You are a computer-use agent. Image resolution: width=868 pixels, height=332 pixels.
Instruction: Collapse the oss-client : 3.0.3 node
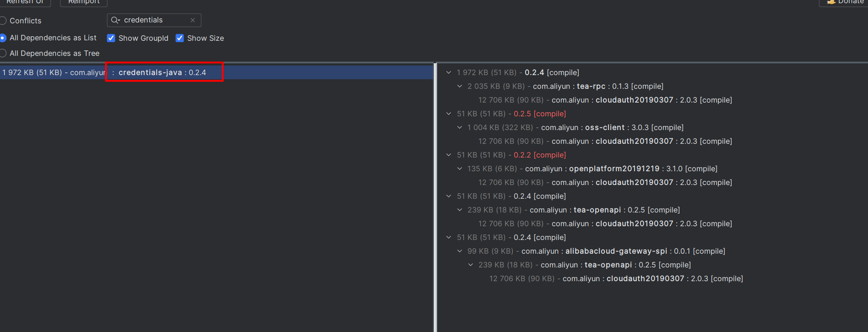(460, 127)
